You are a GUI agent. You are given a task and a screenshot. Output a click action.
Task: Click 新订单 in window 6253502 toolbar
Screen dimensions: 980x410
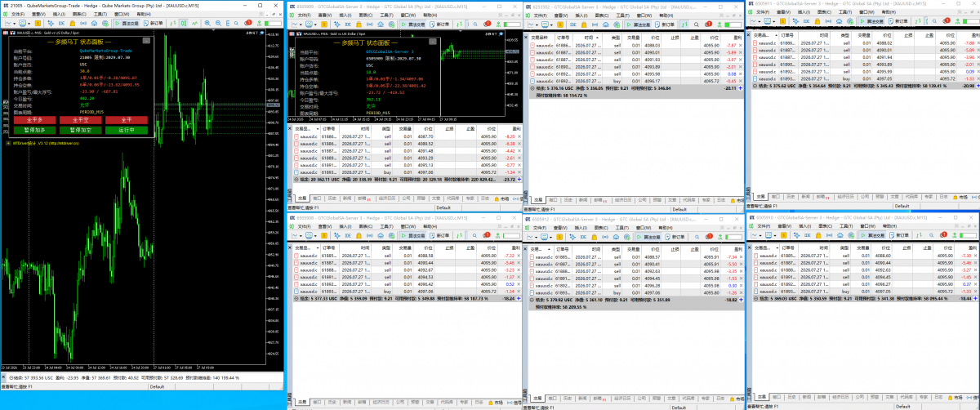pos(666,25)
